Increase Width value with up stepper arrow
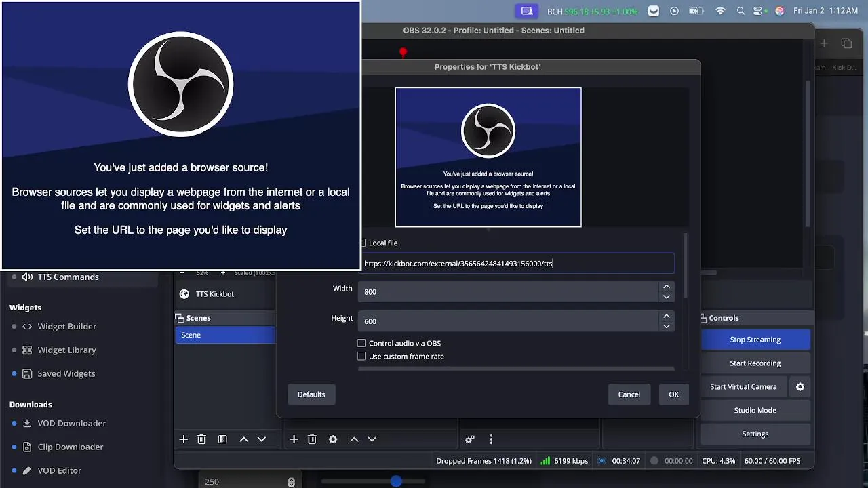Screen dimensions: 868x488 (x=667, y=287)
